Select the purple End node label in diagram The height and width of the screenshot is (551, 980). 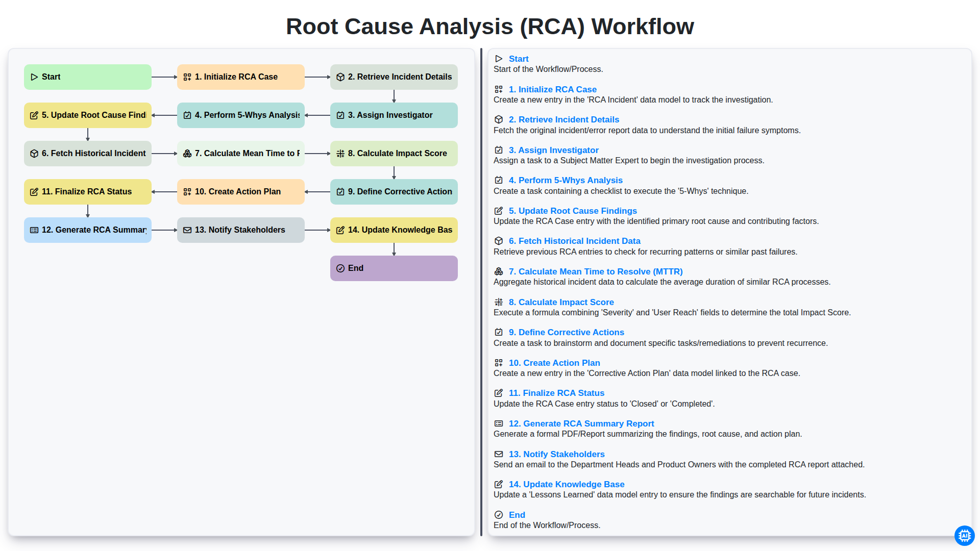point(356,268)
